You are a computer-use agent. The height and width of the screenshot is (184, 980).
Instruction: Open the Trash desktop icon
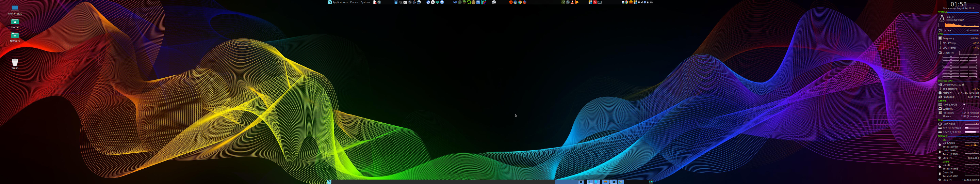click(x=15, y=64)
